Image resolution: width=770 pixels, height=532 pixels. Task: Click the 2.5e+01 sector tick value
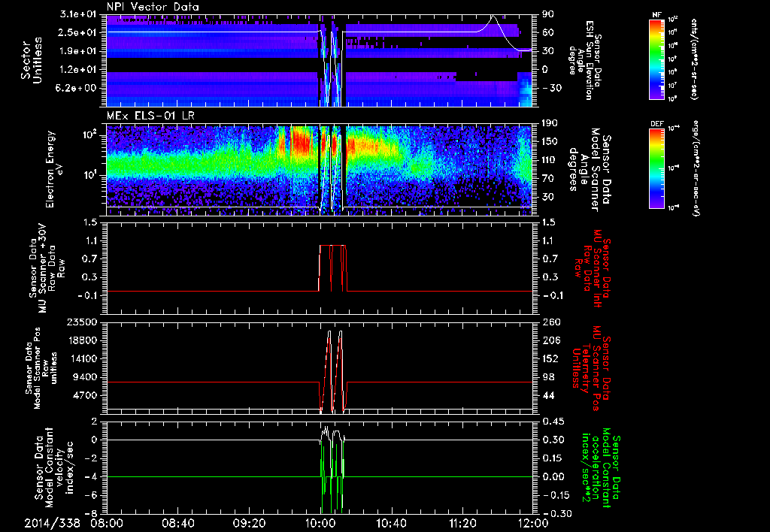pyautogui.click(x=79, y=32)
